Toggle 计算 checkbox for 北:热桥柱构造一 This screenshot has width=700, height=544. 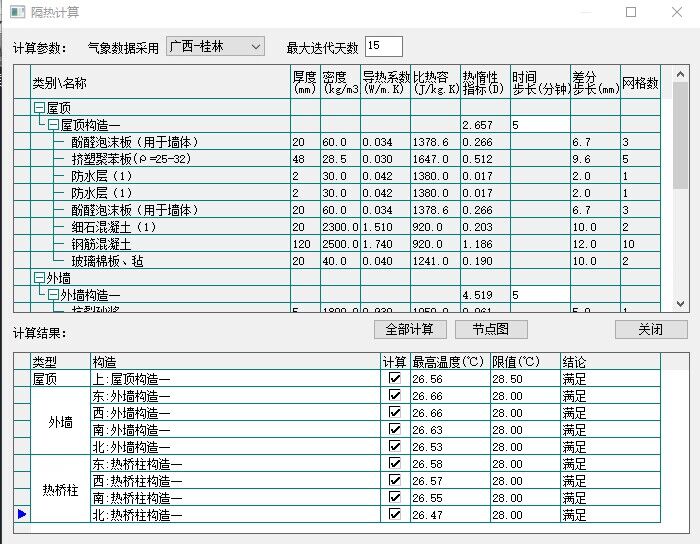point(395,514)
